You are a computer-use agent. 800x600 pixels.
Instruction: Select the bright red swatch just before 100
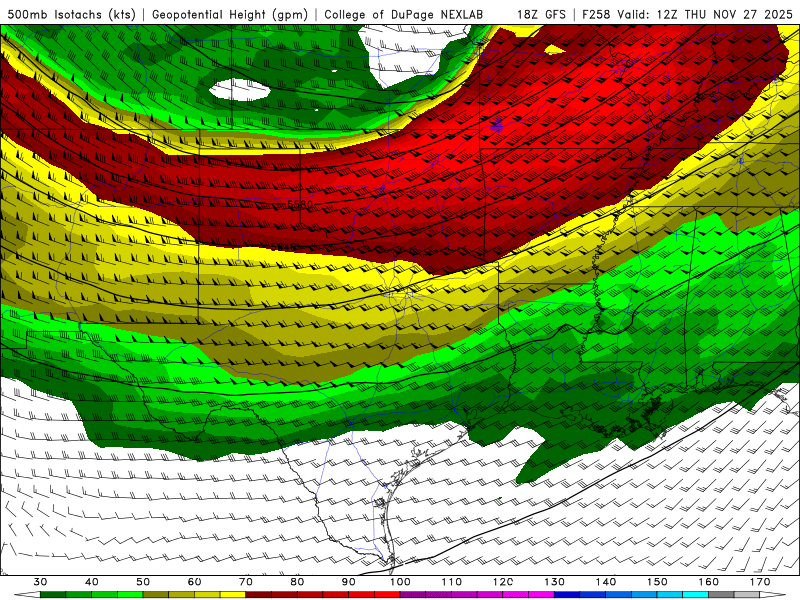point(387,595)
